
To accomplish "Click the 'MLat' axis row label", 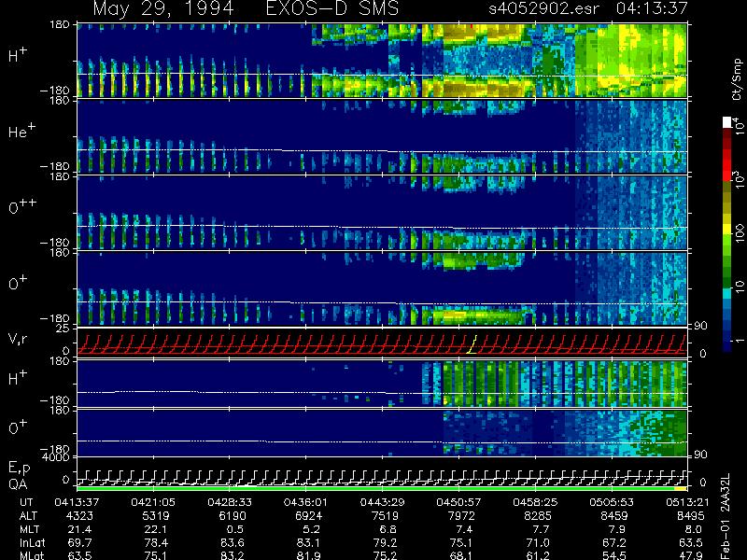I will click(32, 555).
